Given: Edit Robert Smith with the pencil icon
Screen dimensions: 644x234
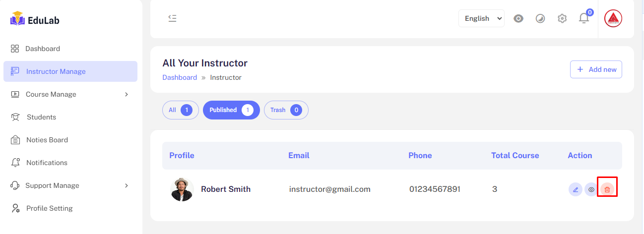Looking at the screenshot, I should pos(576,189).
